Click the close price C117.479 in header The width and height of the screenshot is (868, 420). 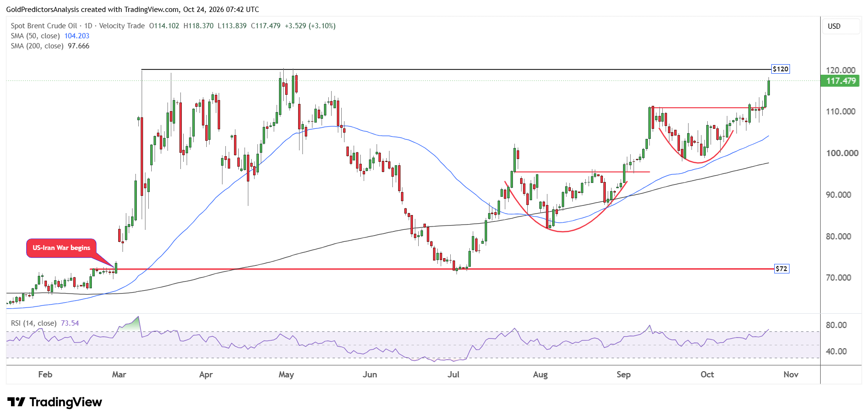click(x=266, y=26)
